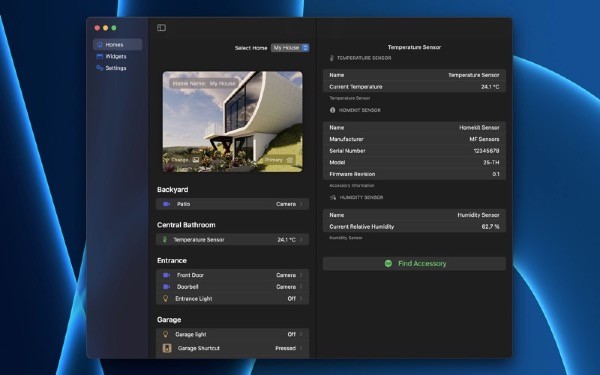Click the green Find Accessory icon
Screen dimensions: 600x375
click(388, 264)
